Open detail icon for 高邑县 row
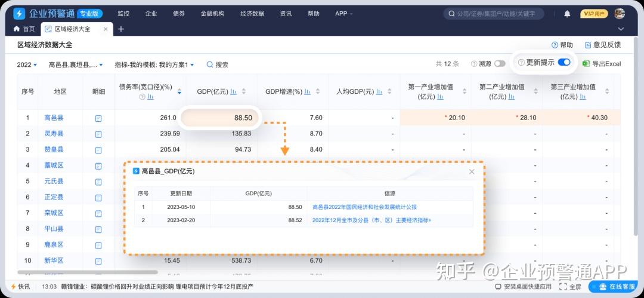Screen dimensions: 644x298 (x=98, y=118)
